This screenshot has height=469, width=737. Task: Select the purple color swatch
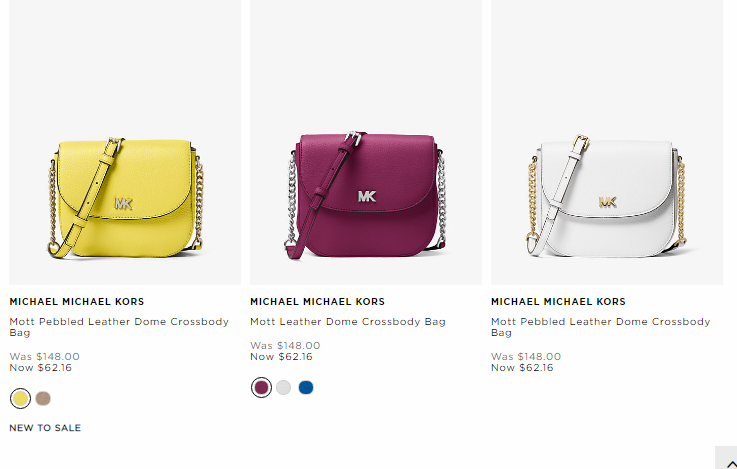[261, 388]
